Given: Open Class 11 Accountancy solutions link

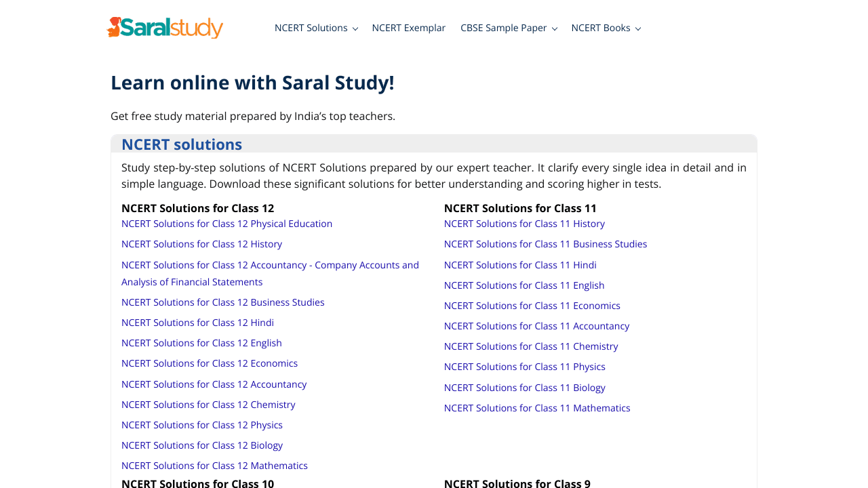Looking at the screenshot, I should tap(536, 326).
